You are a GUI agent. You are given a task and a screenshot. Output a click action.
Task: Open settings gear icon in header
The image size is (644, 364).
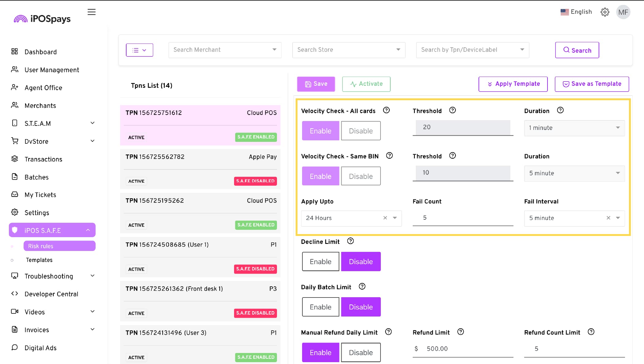tap(605, 12)
